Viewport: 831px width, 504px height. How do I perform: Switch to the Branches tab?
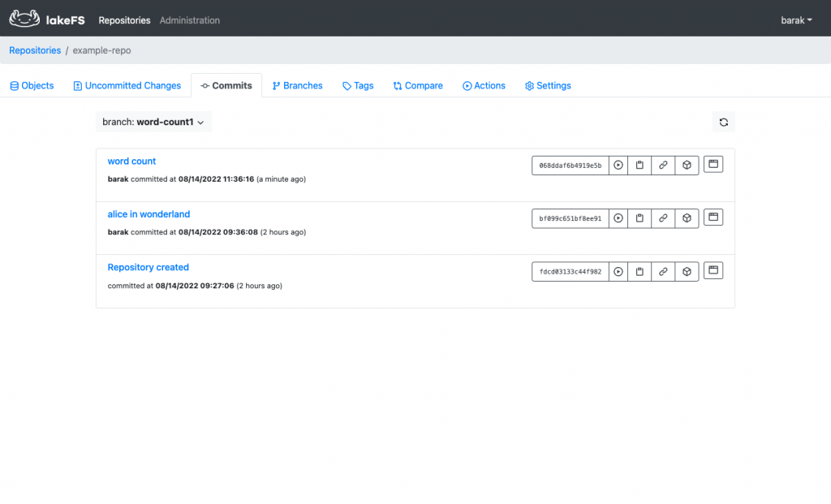point(297,85)
